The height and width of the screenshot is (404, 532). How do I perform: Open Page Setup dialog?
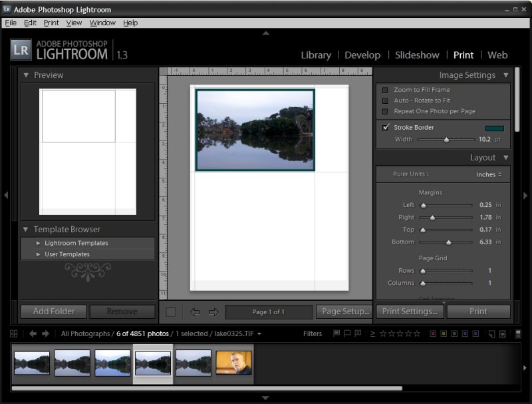[x=344, y=311]
